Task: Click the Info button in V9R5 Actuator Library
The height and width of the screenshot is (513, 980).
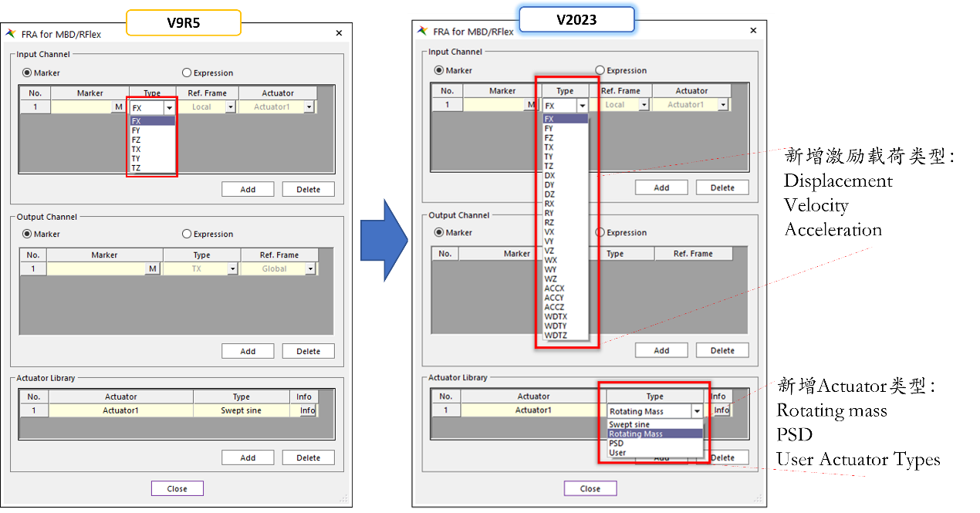Action: click(307, 410)
